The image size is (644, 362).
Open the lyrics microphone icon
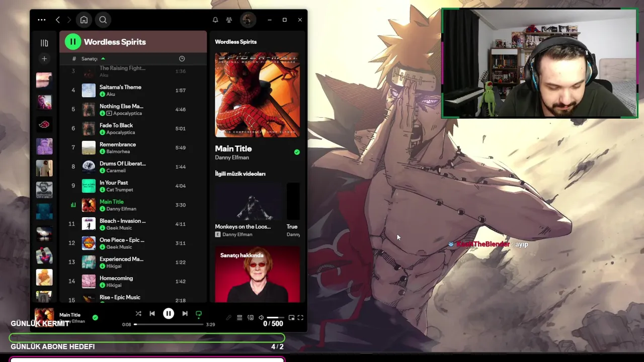(x=228, y=318)
